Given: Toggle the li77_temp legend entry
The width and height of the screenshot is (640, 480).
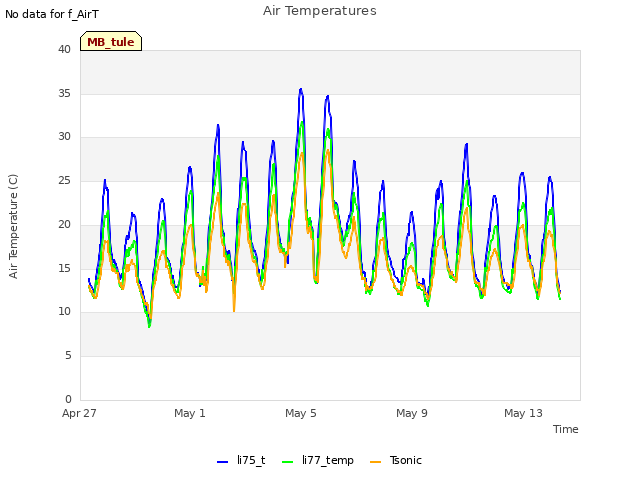Looking at the screenshot, I should (x=318, y=460).
